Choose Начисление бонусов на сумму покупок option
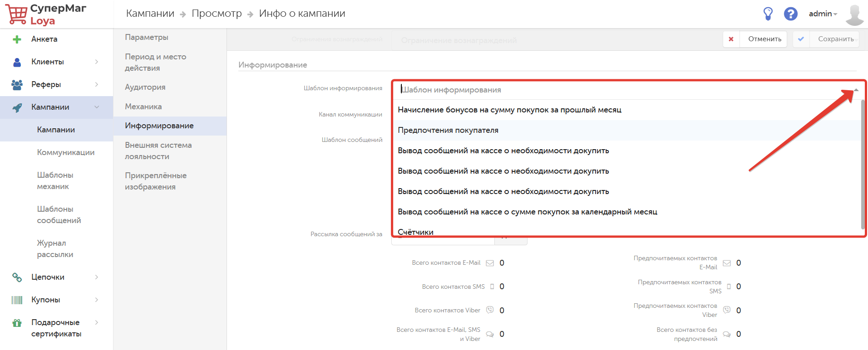The height and width of the screenshot is (350, 868). coord(509,110)
